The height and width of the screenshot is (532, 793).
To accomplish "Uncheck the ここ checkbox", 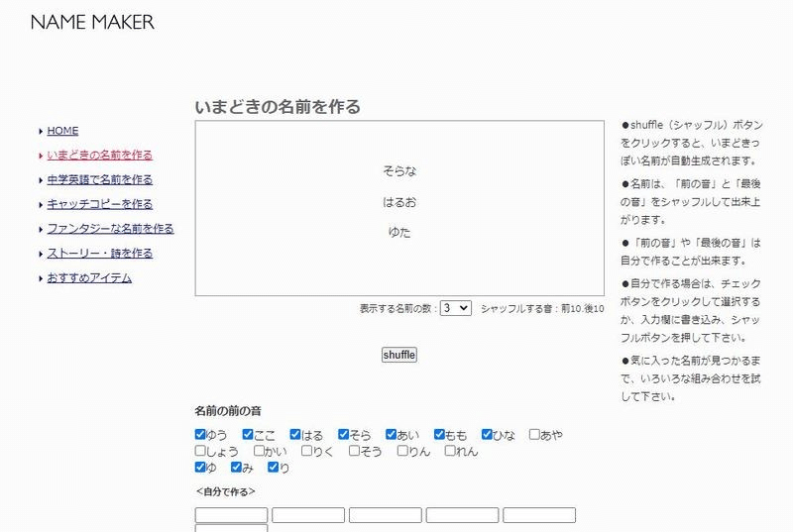I will tap(248, 434).
